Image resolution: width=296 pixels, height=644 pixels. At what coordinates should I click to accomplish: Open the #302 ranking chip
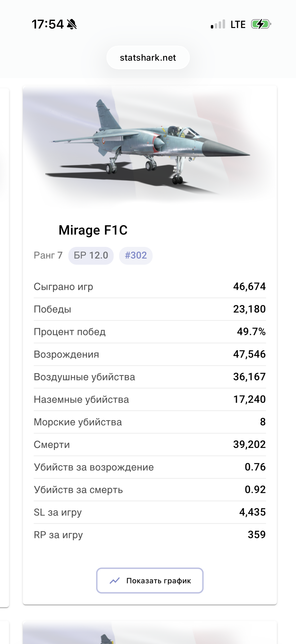136,255
